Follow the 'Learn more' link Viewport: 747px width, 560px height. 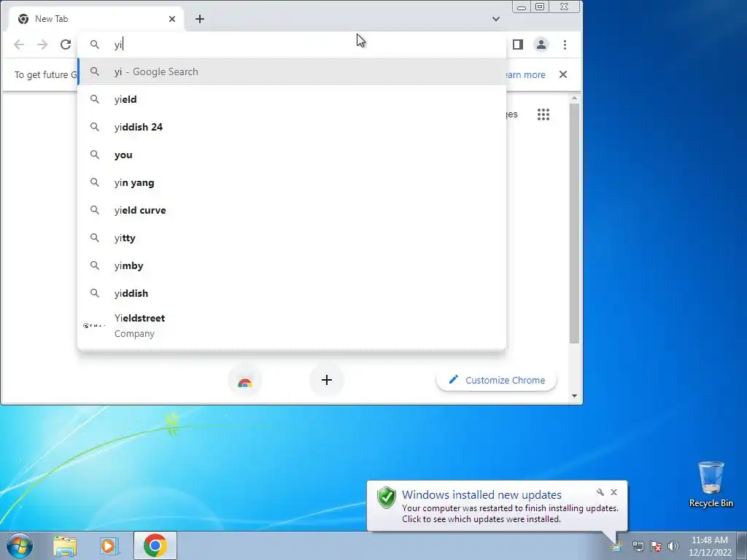(525, 75)
